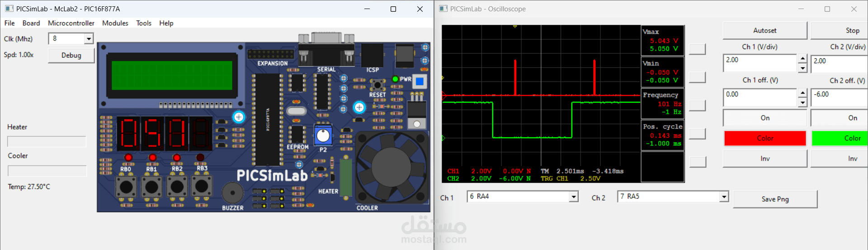Open the Ch 1 pin dropdown (6 RA4)
This screenshot has height=250, width=868.
pos(574,196)
